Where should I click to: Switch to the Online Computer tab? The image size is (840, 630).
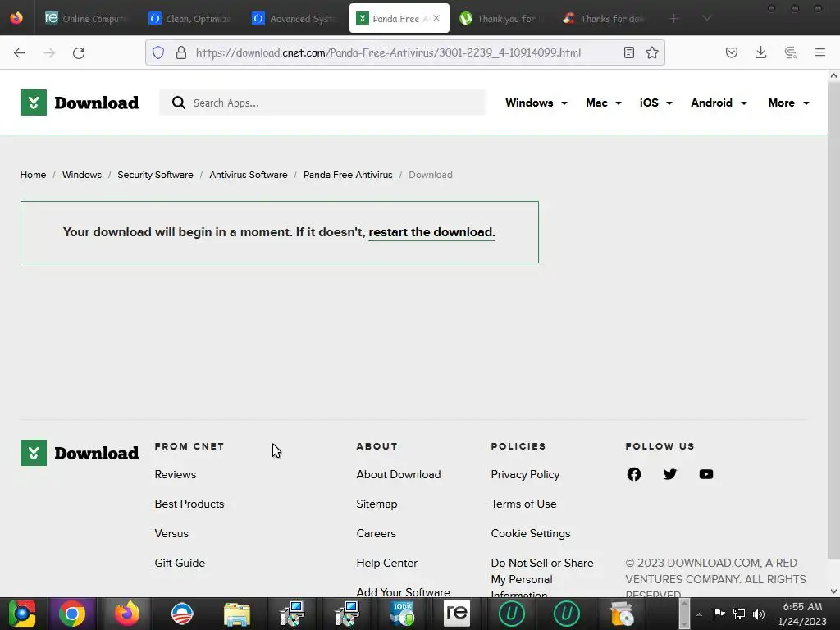coord(87,18)
